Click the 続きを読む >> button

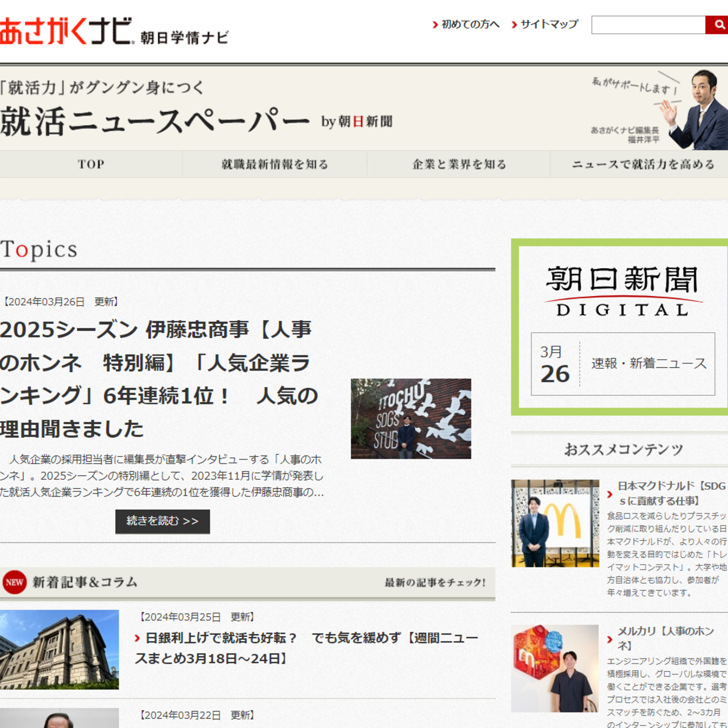click(162, 521)
